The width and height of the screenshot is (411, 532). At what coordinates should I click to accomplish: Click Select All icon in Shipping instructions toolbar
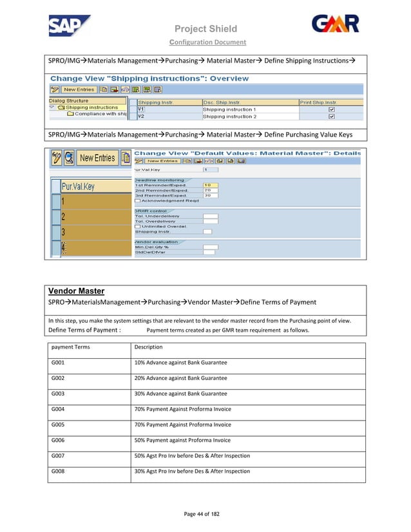(136, 90)
